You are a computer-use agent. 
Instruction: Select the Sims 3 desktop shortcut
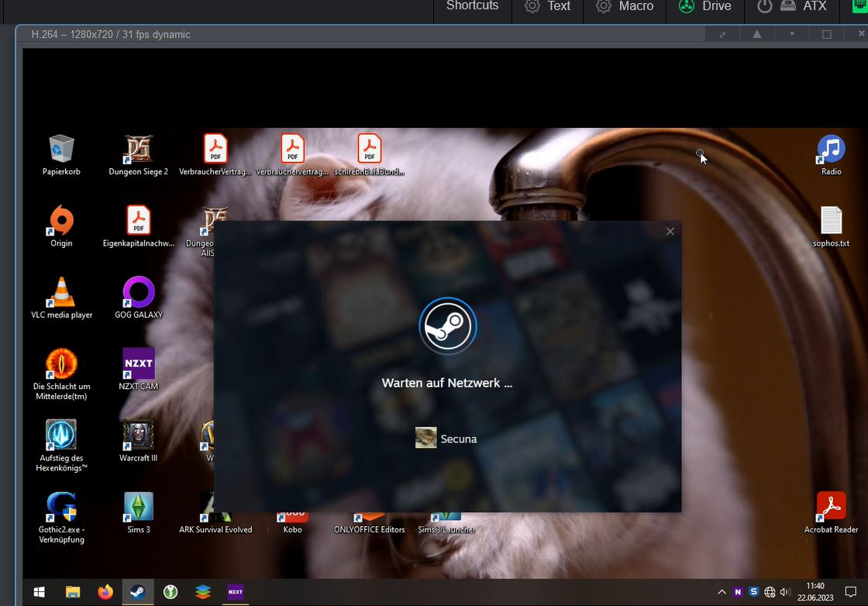(139, 513)
